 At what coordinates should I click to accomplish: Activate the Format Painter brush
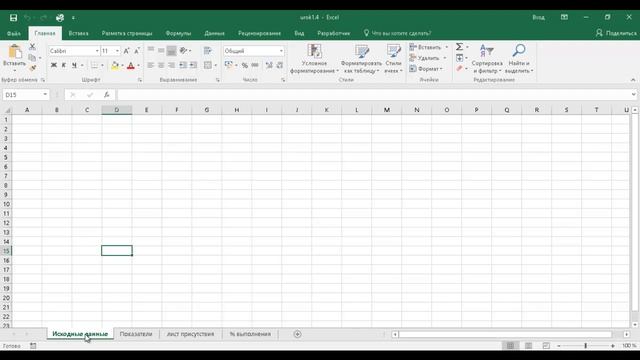[x=32, y=68]
